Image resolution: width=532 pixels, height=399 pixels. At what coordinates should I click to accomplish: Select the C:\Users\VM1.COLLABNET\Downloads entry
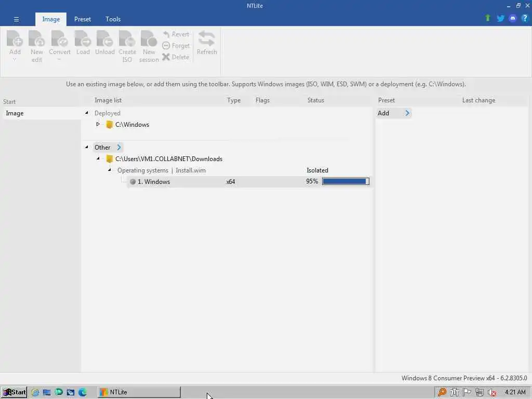pyautogui.click(x=169, y=159)
